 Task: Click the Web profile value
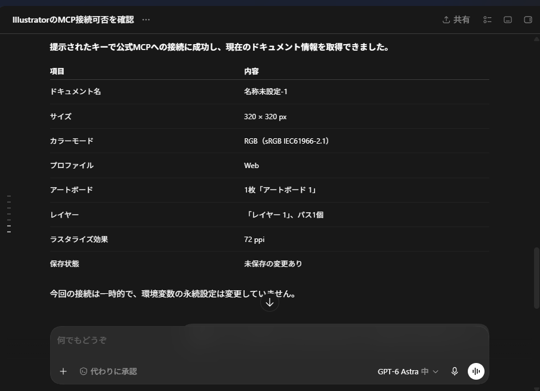(x=251, y=165)
